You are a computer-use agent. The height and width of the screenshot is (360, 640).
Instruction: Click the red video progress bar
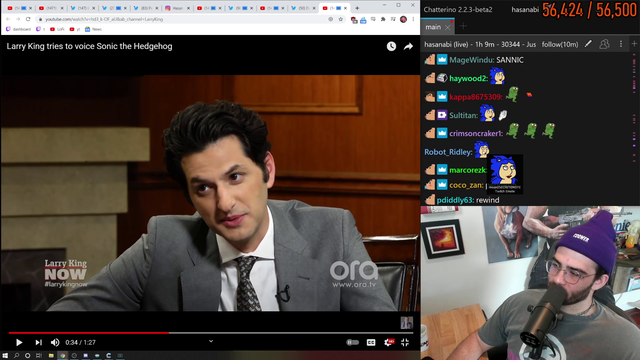89,333
